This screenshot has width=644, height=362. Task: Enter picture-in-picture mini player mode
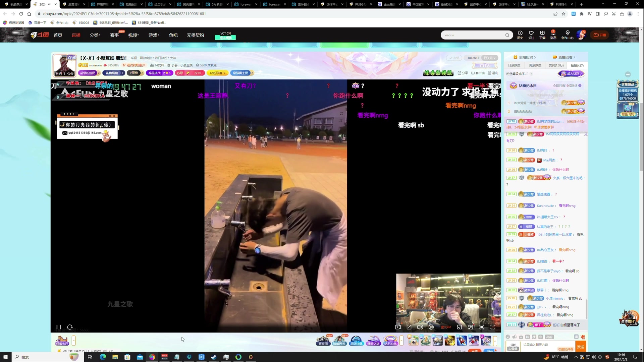pyautogui.click(x=460, y=327)
